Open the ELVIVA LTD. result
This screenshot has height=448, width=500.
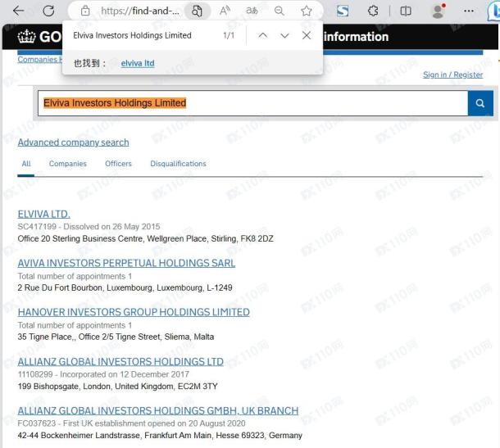43,214
